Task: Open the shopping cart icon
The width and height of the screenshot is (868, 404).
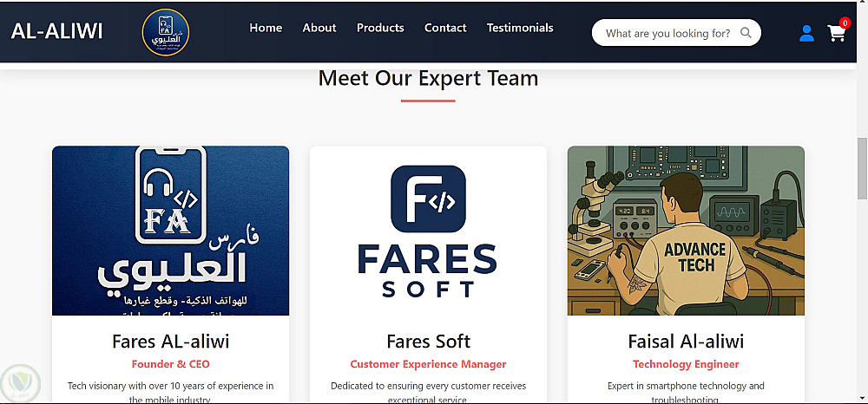Action: click(836, 34)
